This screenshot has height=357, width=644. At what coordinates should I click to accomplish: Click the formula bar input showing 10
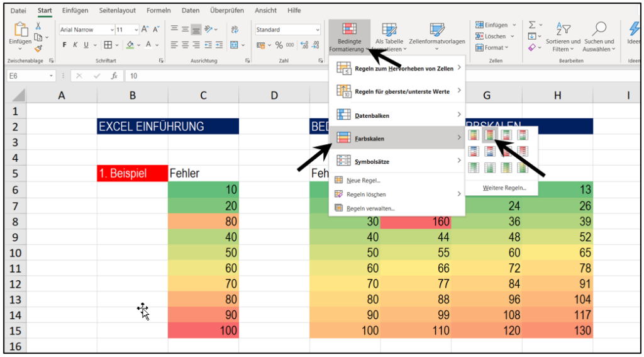[x=383, y=76]
